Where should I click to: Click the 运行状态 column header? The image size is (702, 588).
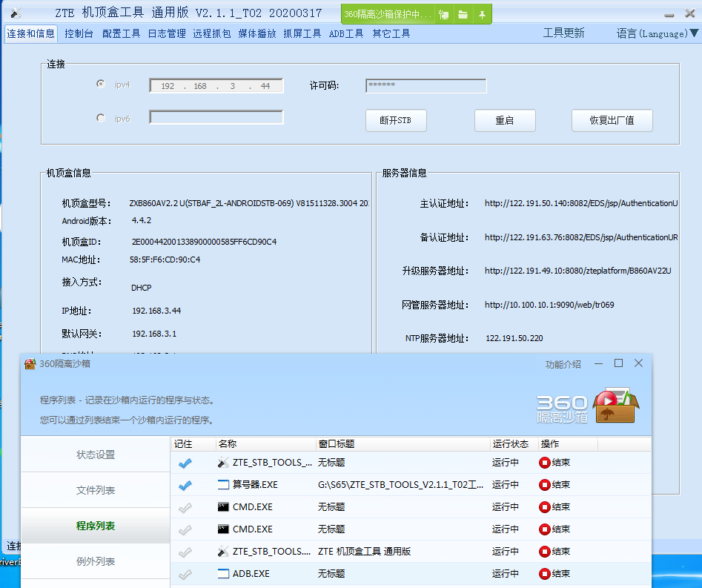[x=514, y=444]
